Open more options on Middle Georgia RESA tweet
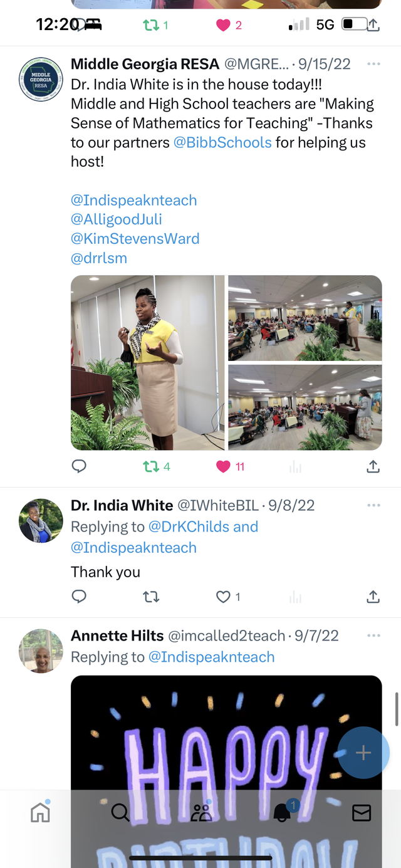This screenshot has height=868, width=401. [373, 64]
